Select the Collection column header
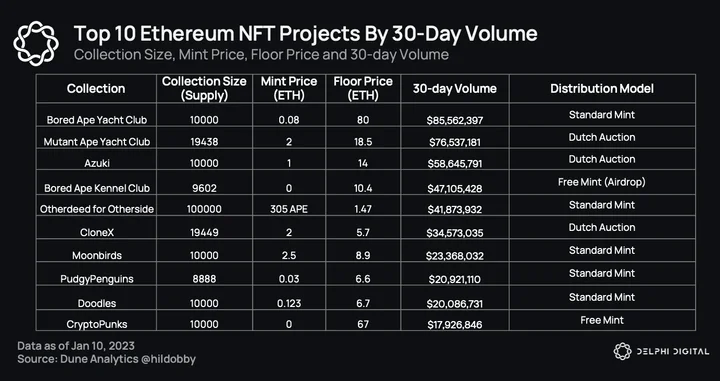 (x=96, y=89)
